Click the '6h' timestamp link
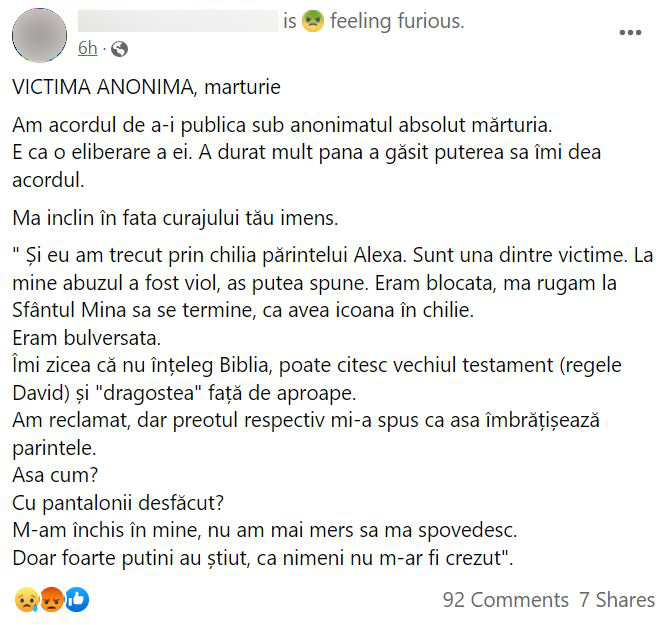 click(88, 48)
